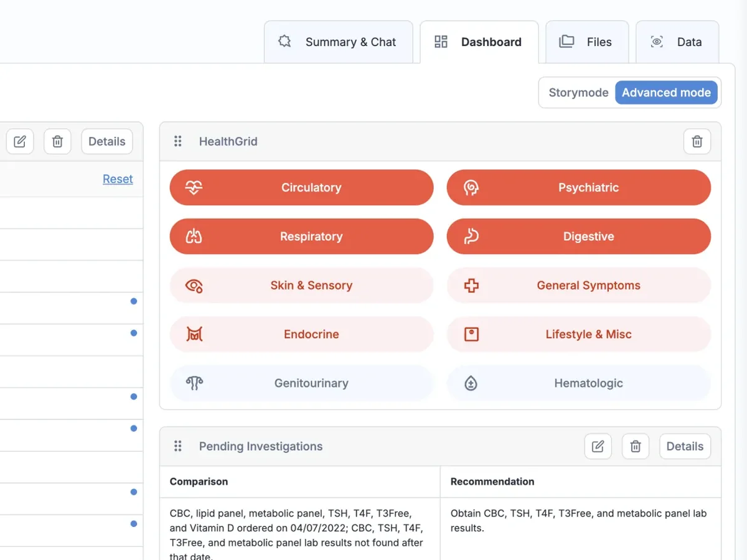The image size is (747, 560).
Task: Click the Reset link
Action: 118,179
